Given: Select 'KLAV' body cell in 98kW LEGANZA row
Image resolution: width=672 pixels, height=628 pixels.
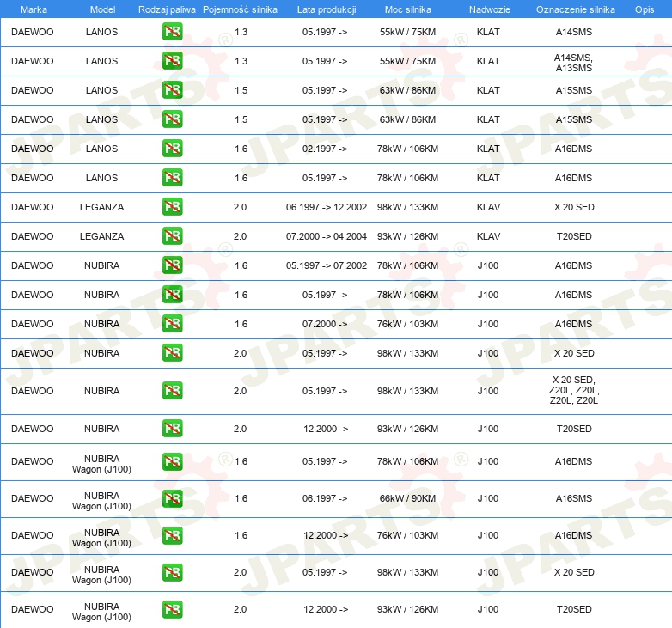Looking at the screenshot, I should 489,207.
